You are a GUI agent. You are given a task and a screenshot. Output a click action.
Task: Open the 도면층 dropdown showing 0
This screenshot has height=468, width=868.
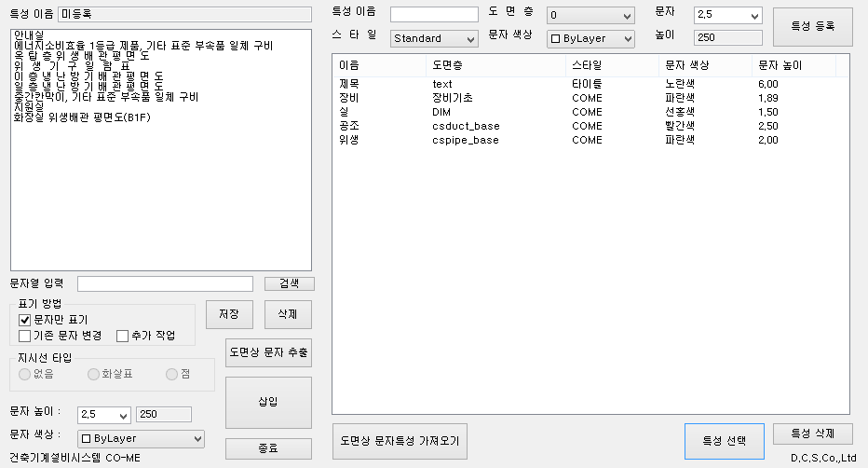coord(590,16)
